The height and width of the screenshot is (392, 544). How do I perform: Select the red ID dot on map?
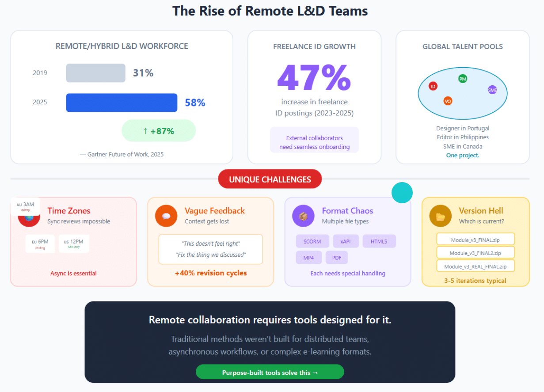[433, 86]
